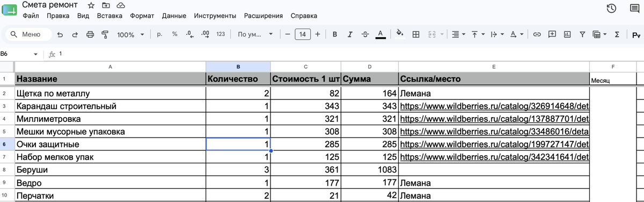Decrease font size with minus

click(x=288, y=34)
